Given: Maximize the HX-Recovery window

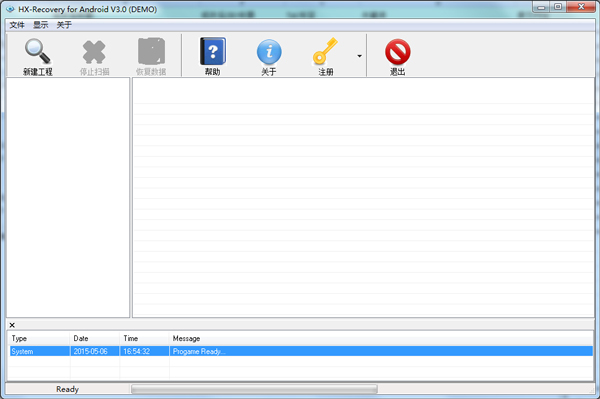Looking at the screenshot, I should tap(558, 7).
